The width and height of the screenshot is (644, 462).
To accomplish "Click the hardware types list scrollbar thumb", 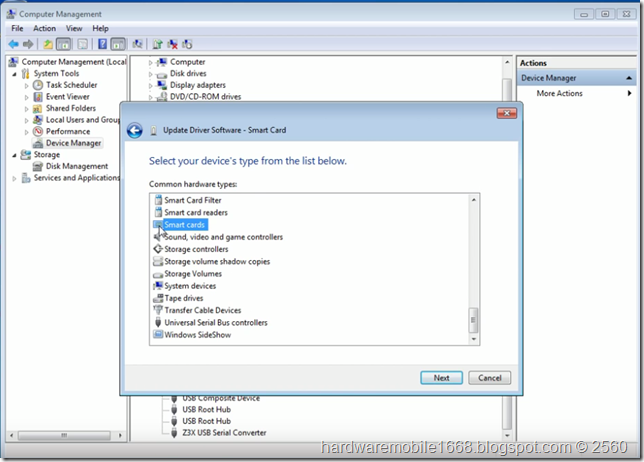I will 473,320.
